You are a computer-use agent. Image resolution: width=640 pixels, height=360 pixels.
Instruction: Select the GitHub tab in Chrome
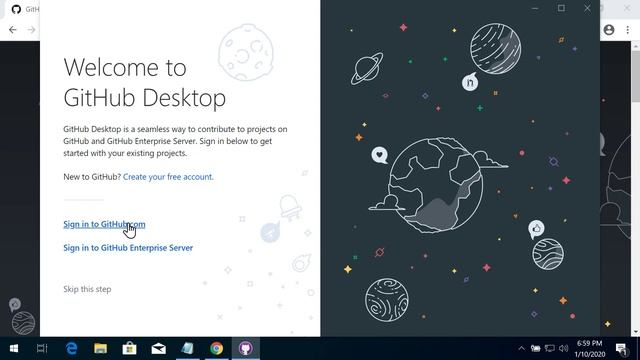[x=24, y=9]
